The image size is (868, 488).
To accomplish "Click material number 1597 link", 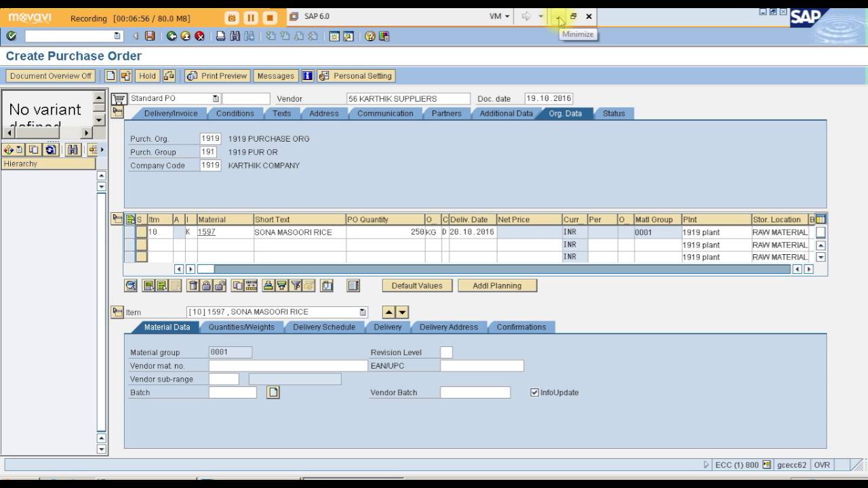I will [x=206, y=232].
